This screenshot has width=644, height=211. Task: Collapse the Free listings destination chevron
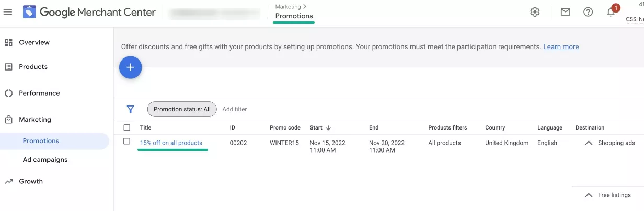tap(589, 195)
